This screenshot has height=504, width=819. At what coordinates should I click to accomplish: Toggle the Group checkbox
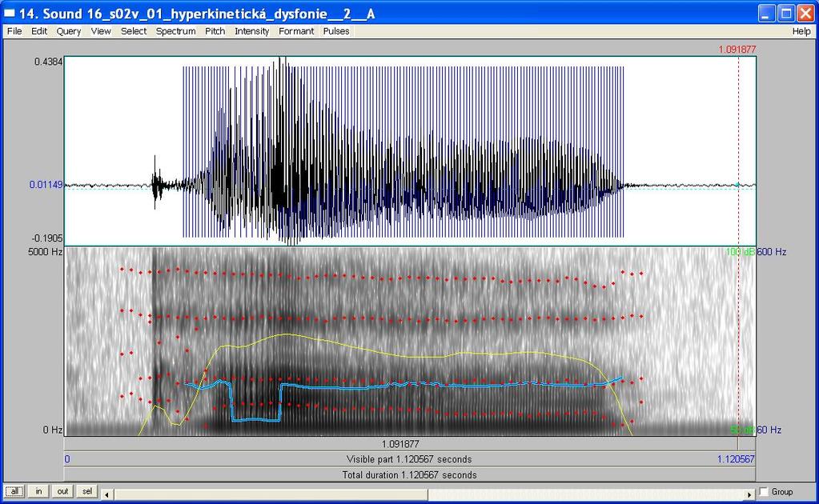764,492
